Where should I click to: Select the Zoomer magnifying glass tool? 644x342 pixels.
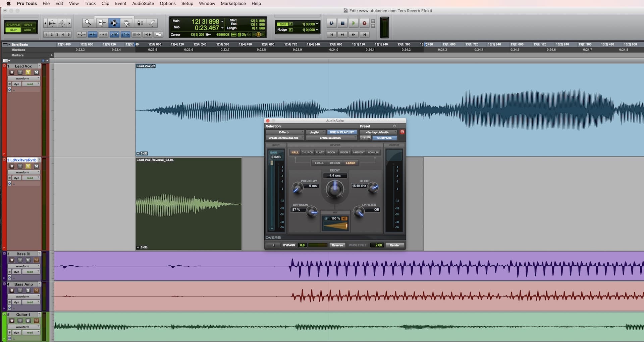[88, 23]
